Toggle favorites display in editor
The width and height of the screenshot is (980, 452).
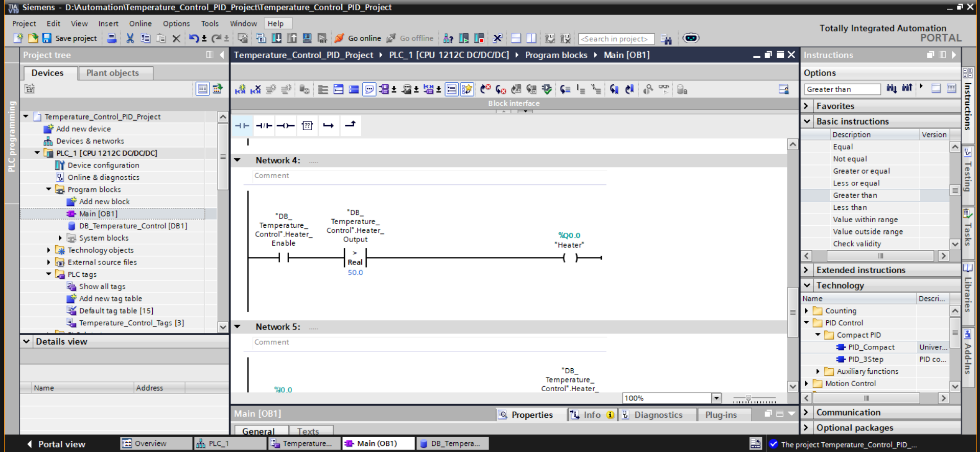(x=467, y=89)
